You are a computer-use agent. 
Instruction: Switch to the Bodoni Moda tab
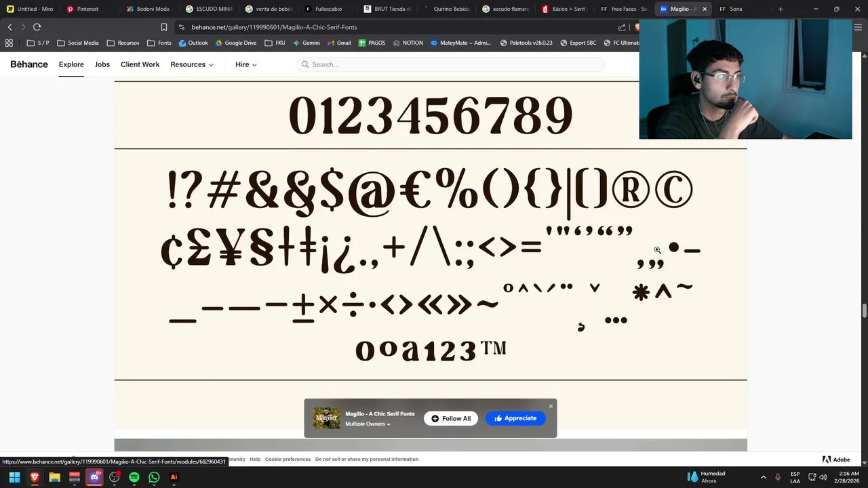(x=149, y=9)
